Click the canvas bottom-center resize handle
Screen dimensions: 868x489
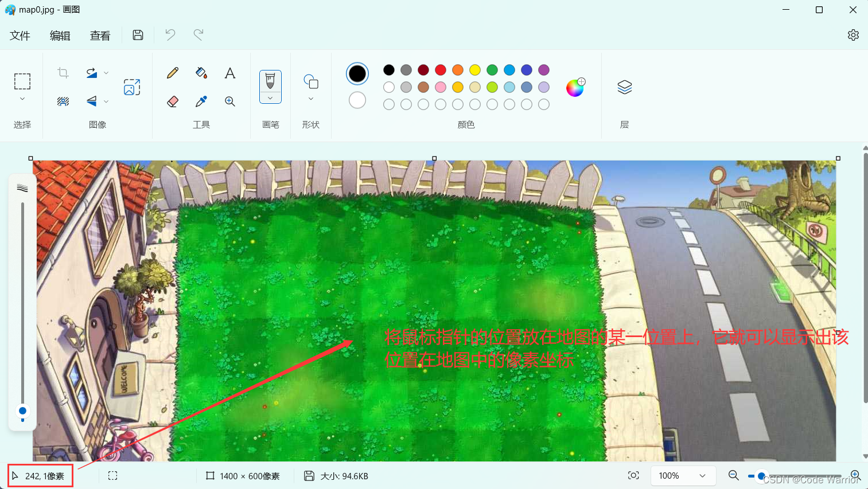click(434, 158)
